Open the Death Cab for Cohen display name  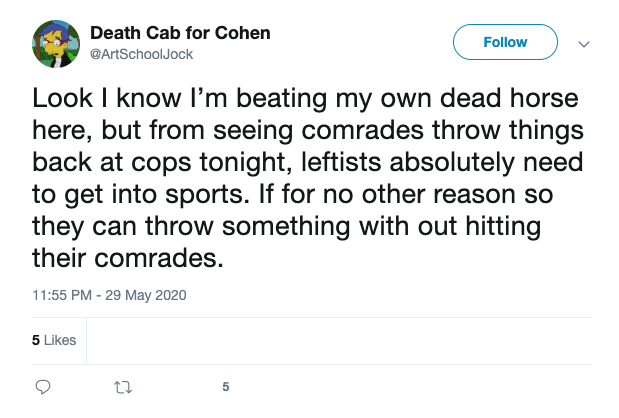click(x=180, y=32)
